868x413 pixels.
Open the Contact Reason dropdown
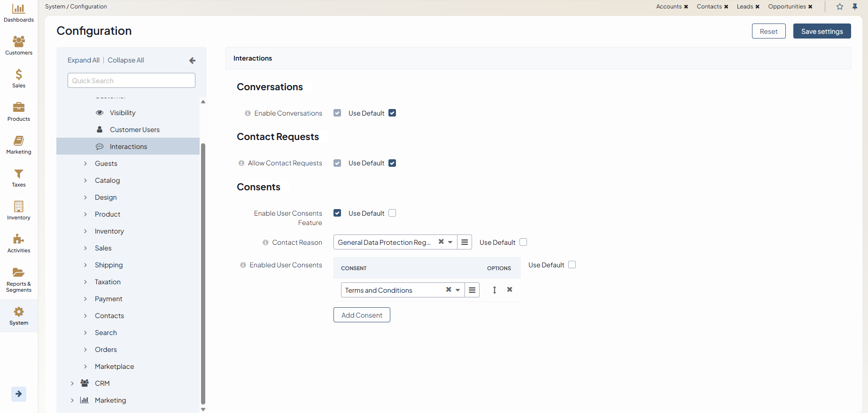pyautogui.click(x=450, y=242)
